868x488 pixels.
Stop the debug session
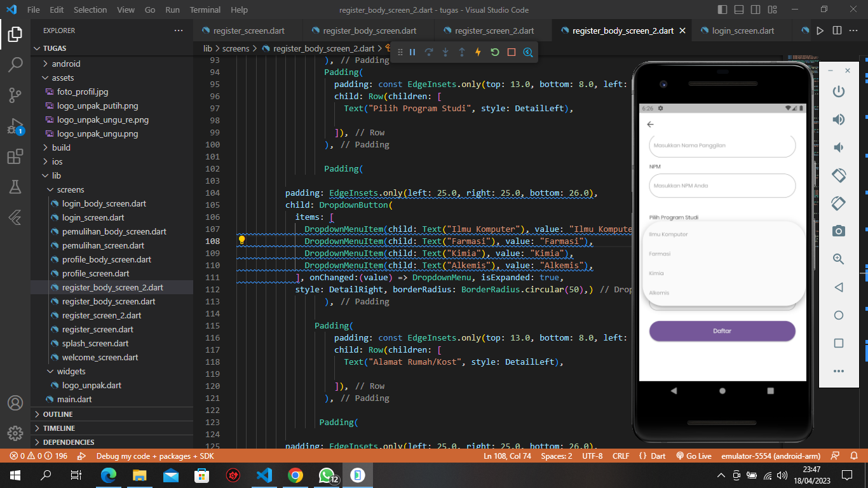(512, 53)
